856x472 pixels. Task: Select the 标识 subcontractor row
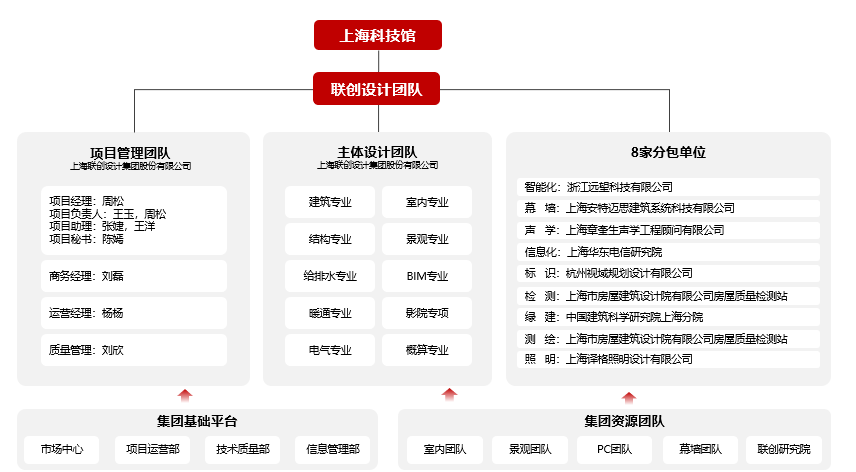click(668, 273)
